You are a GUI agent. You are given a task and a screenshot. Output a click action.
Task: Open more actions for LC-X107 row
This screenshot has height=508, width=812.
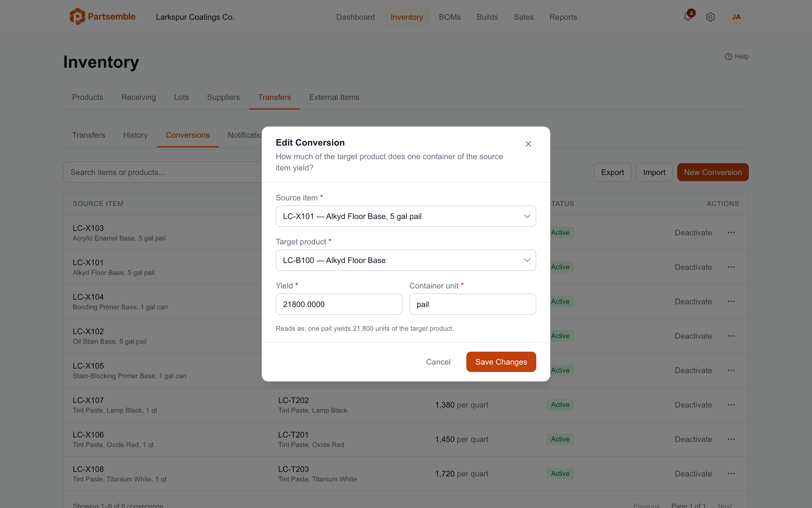731,405
